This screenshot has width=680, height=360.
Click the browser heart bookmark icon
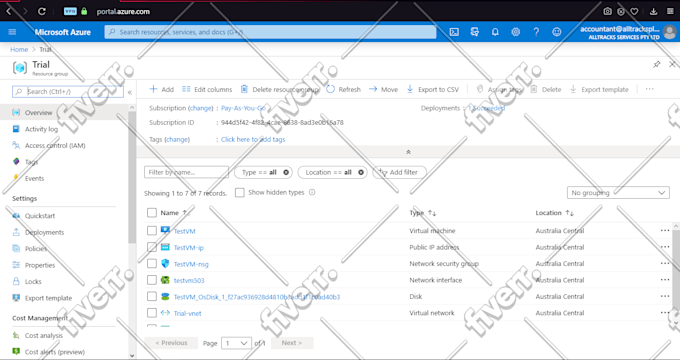(634, 11)
